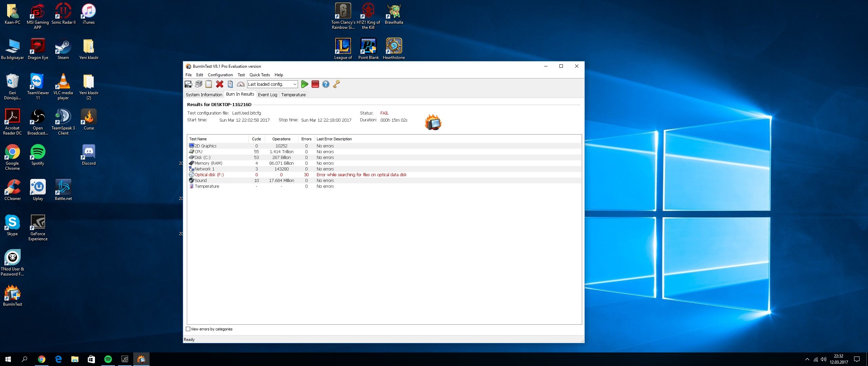Screen dimensions: 868x366
Task: Click the blue help question mark icon
Action: tap(326, 84)
